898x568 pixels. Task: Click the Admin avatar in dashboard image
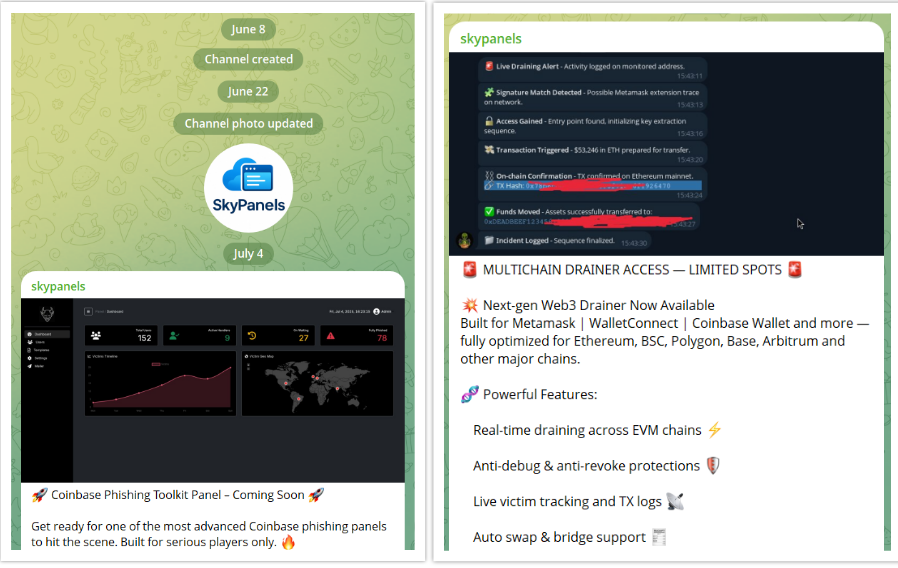(x=376, y=311)
